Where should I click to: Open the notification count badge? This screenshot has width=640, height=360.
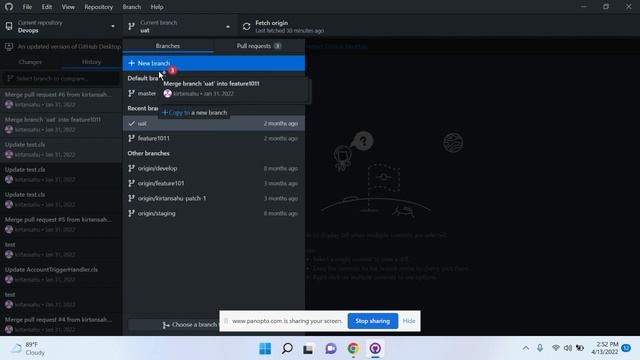click(626, 348)
